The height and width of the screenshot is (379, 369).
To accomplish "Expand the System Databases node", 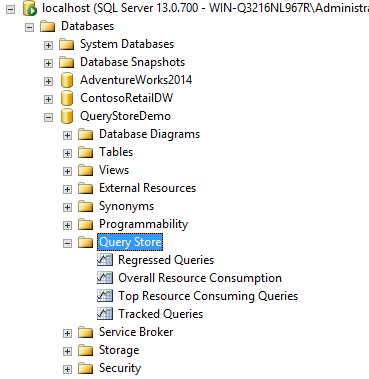I will (48, 45).
